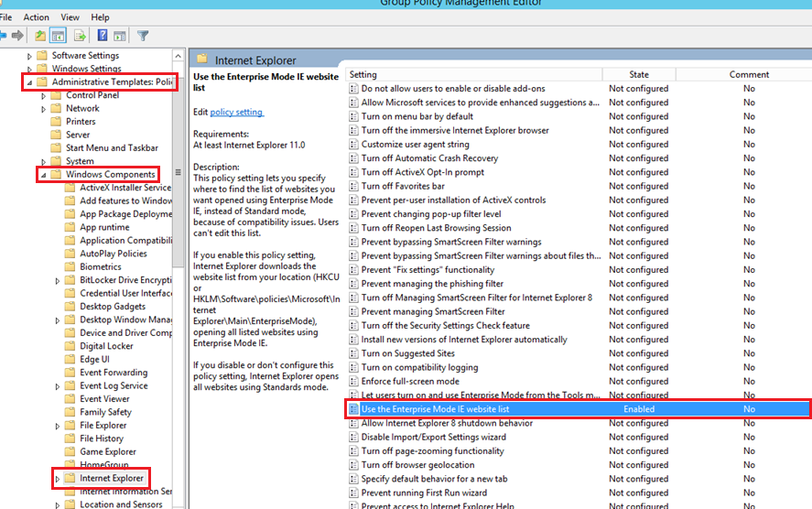Open the Action menu
This screenshot has height=509, width=812.
[x=37, y=17]
